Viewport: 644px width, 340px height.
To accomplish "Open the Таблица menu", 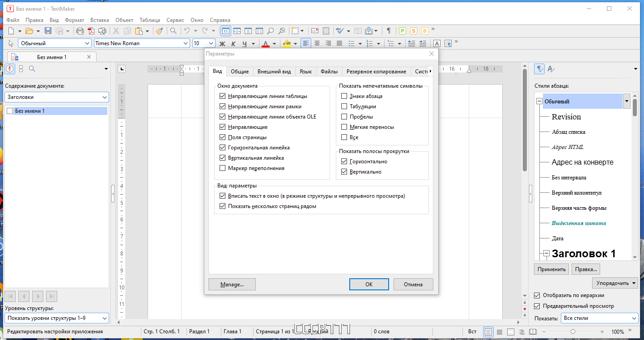I will pyautogui.click(x=150, y=20).
